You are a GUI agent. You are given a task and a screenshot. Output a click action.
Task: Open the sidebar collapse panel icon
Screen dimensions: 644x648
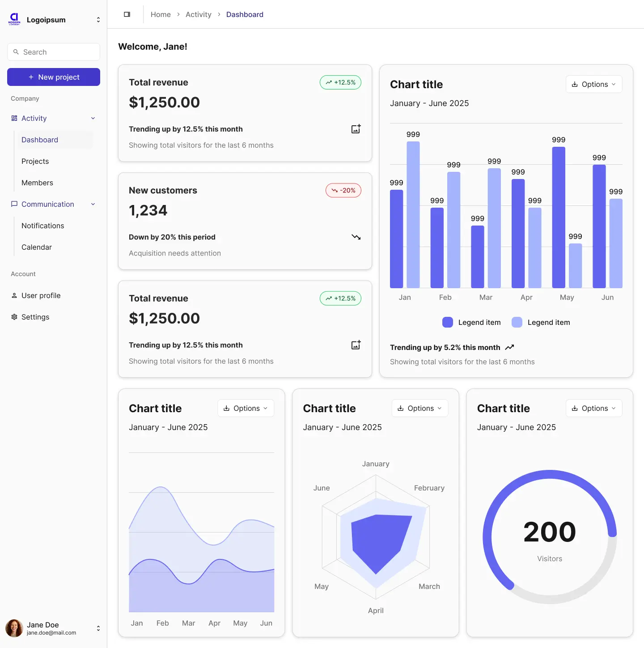(x=127, y=14)
